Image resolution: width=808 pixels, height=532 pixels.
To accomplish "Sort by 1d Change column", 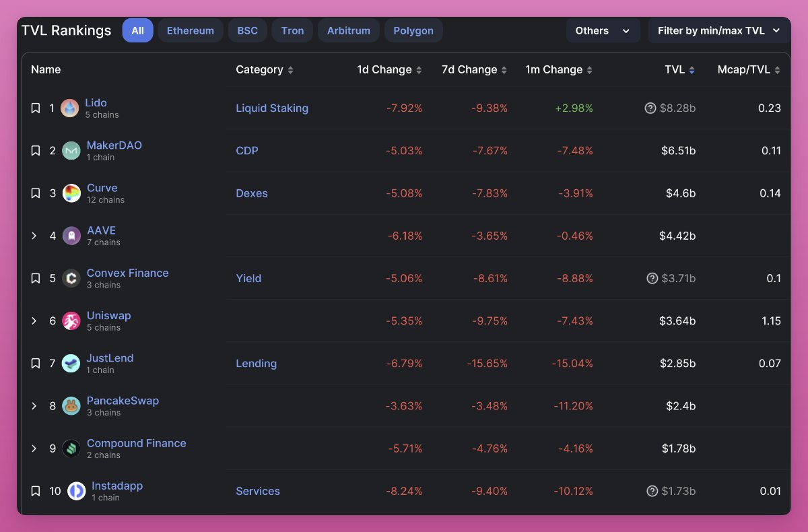I will pos(389,69).
